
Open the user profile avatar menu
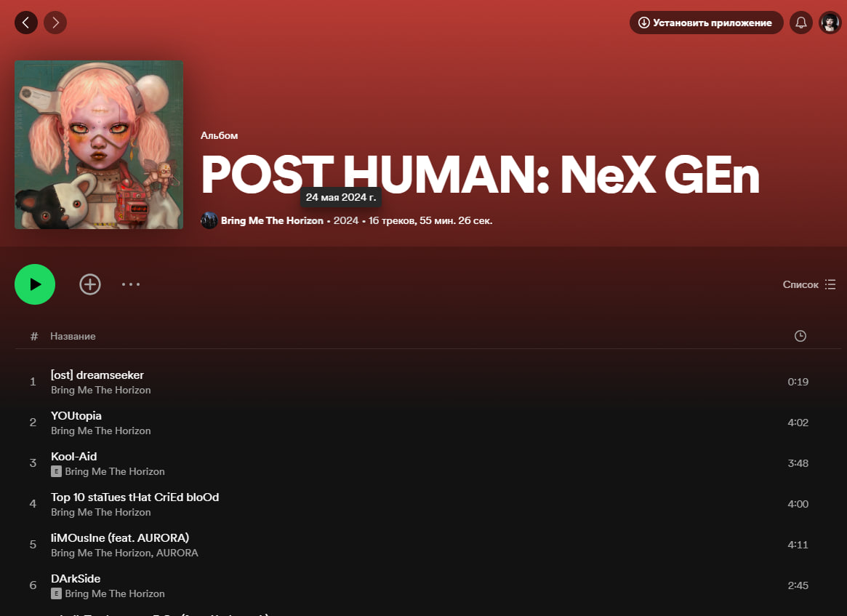pos(830,23)
